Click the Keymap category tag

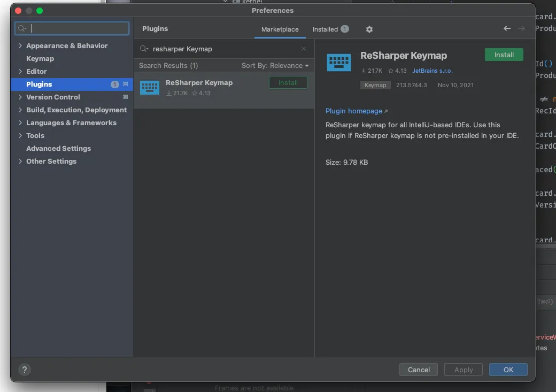coord(375,85)
